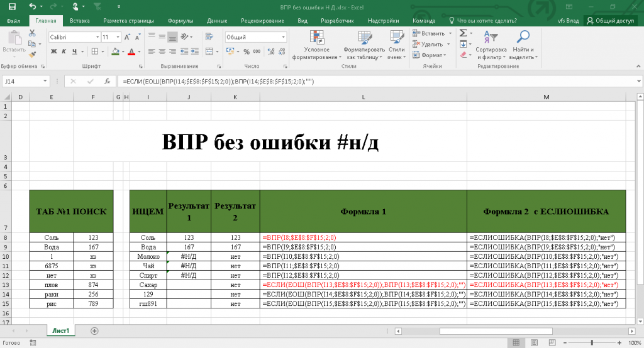Screen dimensions: 644x348
Task: Open Сортировка и фильтр menu
Action: tap(491, 45)
